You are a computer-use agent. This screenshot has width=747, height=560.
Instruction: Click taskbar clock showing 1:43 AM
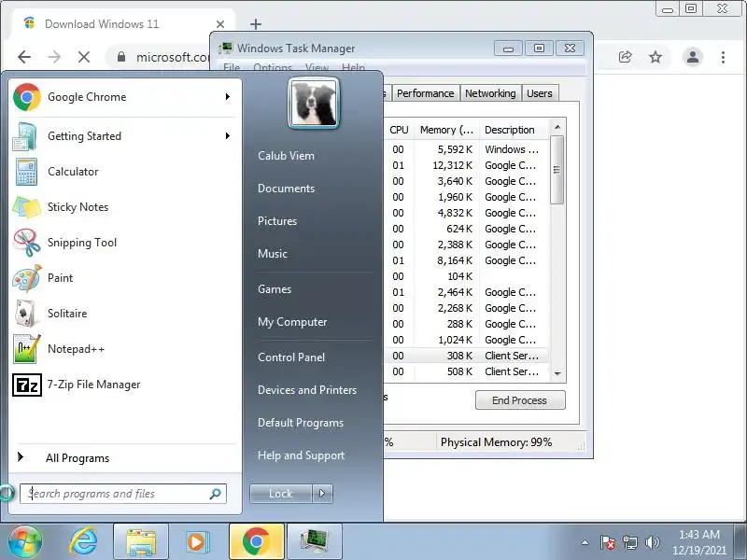pyautogui.click(x=698, y=542)
